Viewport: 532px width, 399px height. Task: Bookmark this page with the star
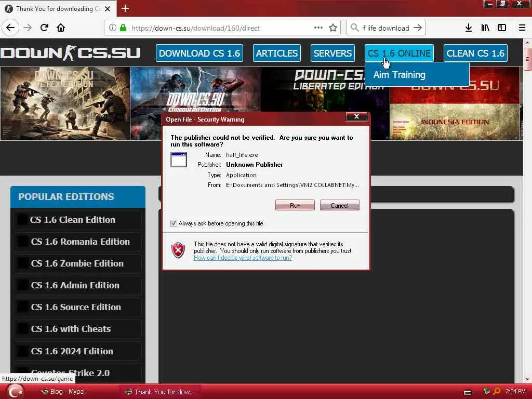coord(333,28)
